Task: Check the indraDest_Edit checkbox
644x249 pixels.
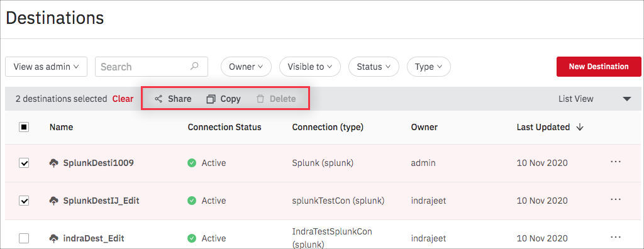Action: pyautogui.click(x=24, y=238)
